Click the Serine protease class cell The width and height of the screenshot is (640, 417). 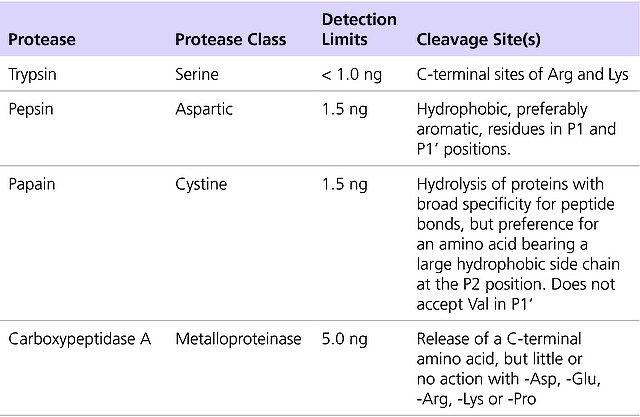(198, 74)
